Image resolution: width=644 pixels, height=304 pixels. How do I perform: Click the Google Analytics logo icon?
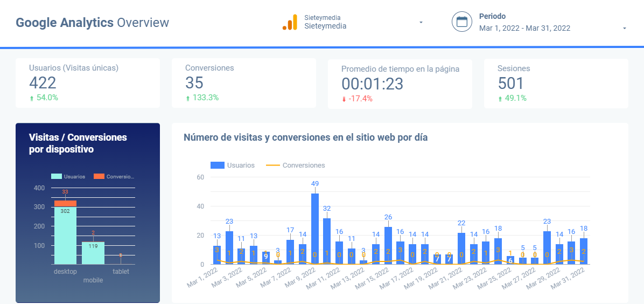[x=290, y=22]
